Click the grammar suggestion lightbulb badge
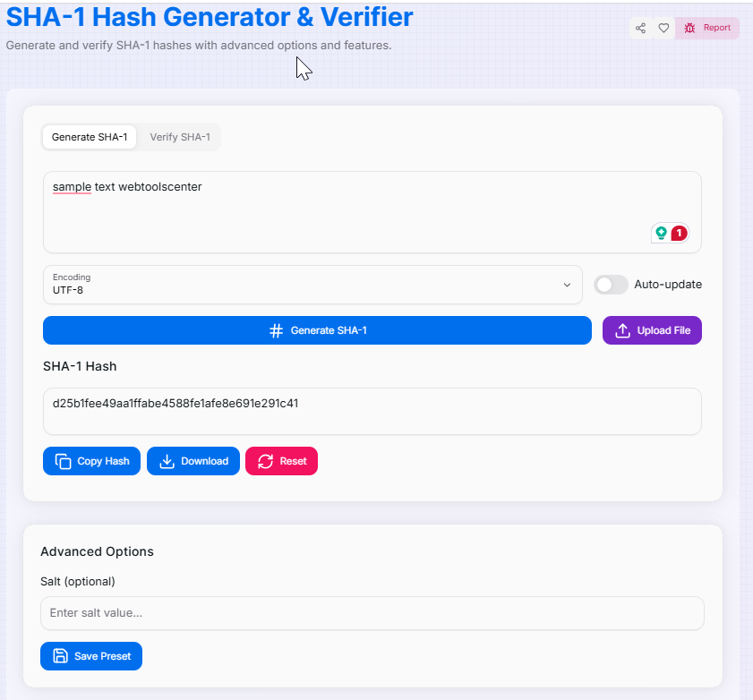 [659, 233]
